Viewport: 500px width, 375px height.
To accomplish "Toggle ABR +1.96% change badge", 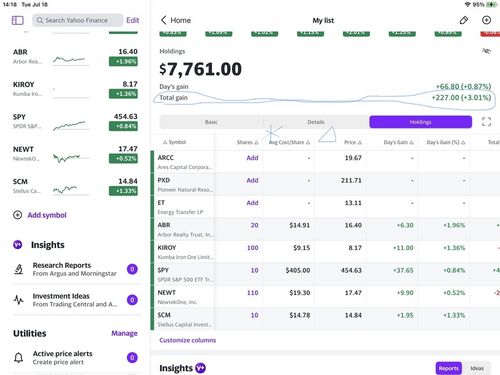I will click(123, 62).
